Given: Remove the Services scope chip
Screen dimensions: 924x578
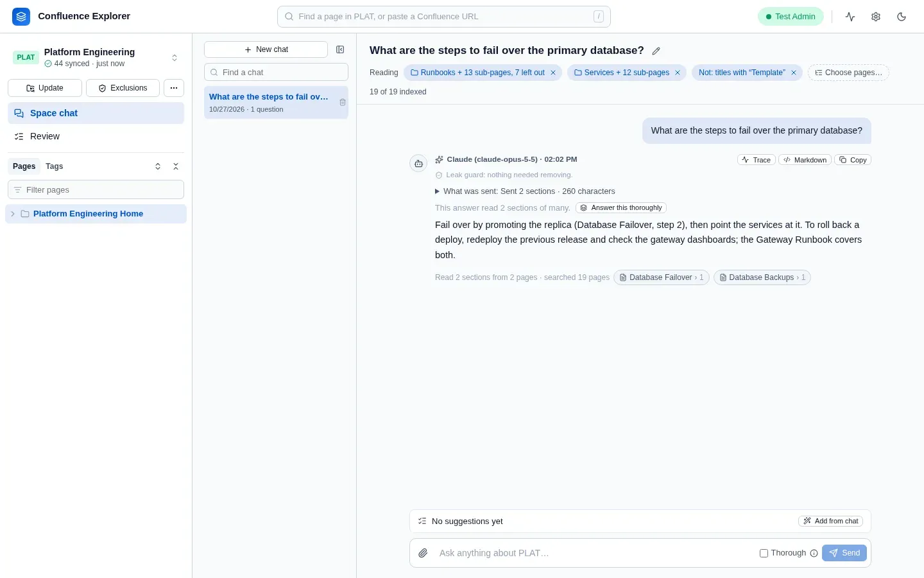Looking at the screenshot, I should pos(678,73).
